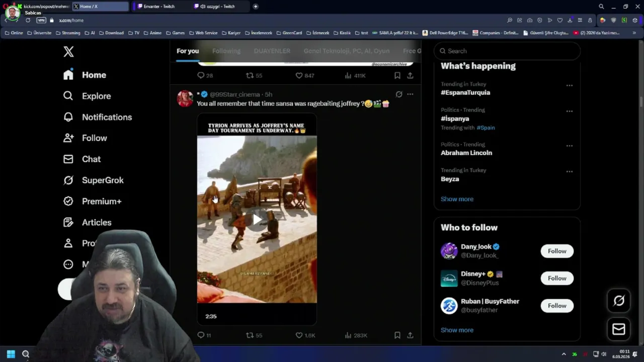Reply to the 99Starr_cinema post
Image resolution: width=644 pixels, height=362 pixels.
click(204, 335)
